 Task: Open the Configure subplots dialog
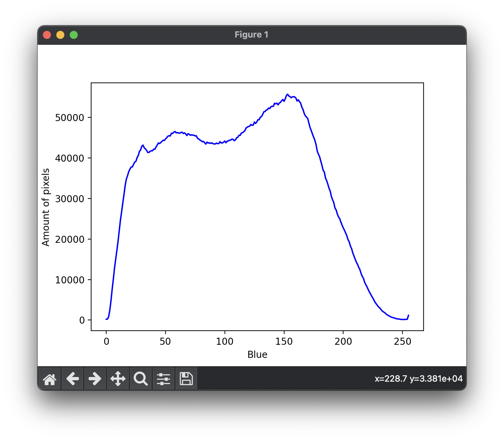tap(164, 379)
